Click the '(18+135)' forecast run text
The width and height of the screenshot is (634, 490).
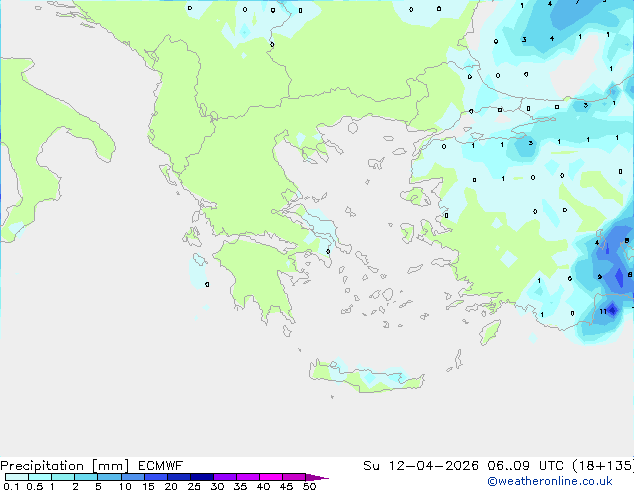[603, 466]
